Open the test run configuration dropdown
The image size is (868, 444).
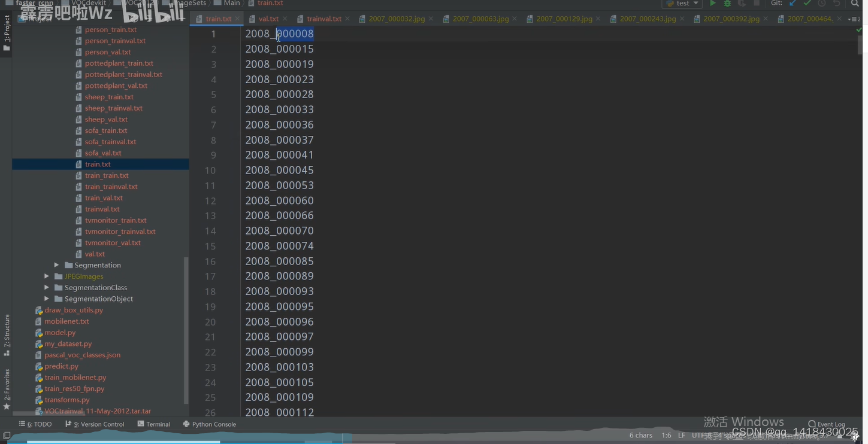[682, 4]
